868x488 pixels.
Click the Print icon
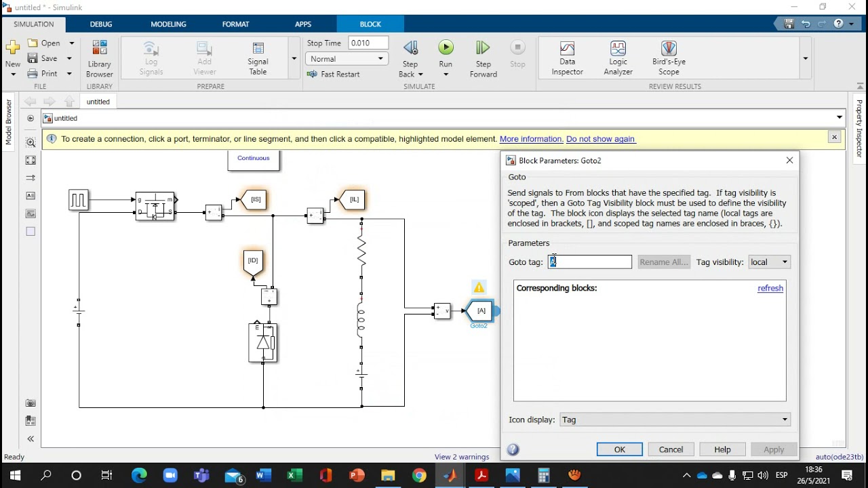pyautogui.click(x=33, y=73)
